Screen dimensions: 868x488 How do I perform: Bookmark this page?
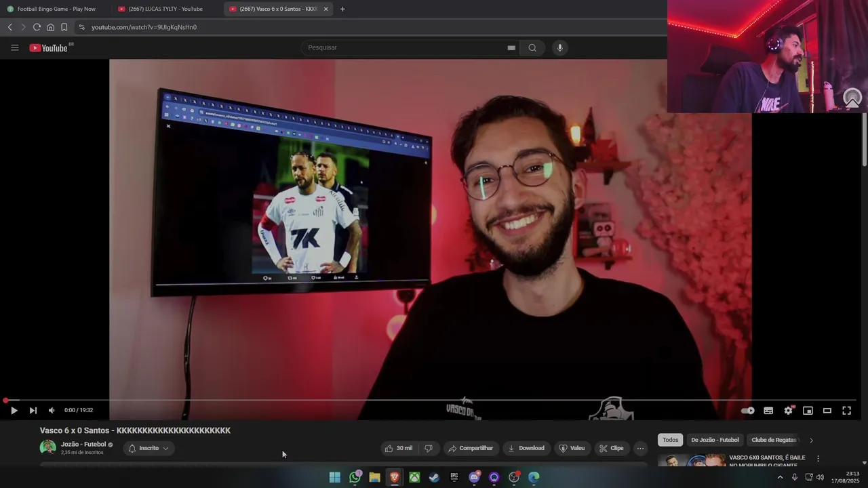coord(64,27)
